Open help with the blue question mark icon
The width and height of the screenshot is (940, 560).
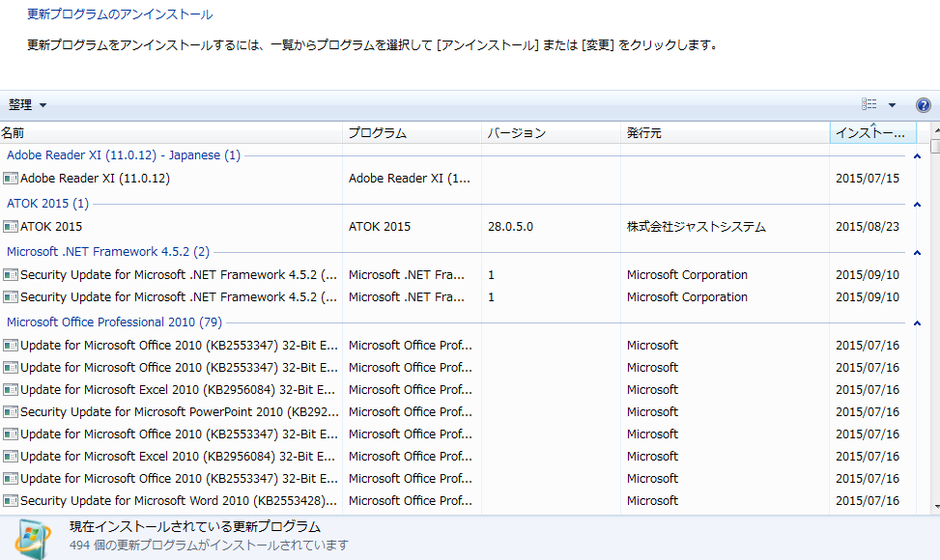[x=924, y=105]
